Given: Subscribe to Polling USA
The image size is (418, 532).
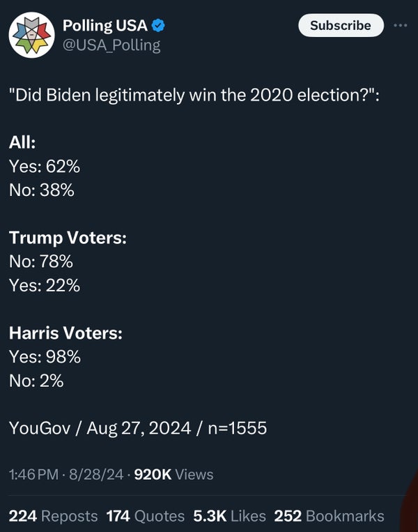Looking at the screenshot, I should point(341,25).
